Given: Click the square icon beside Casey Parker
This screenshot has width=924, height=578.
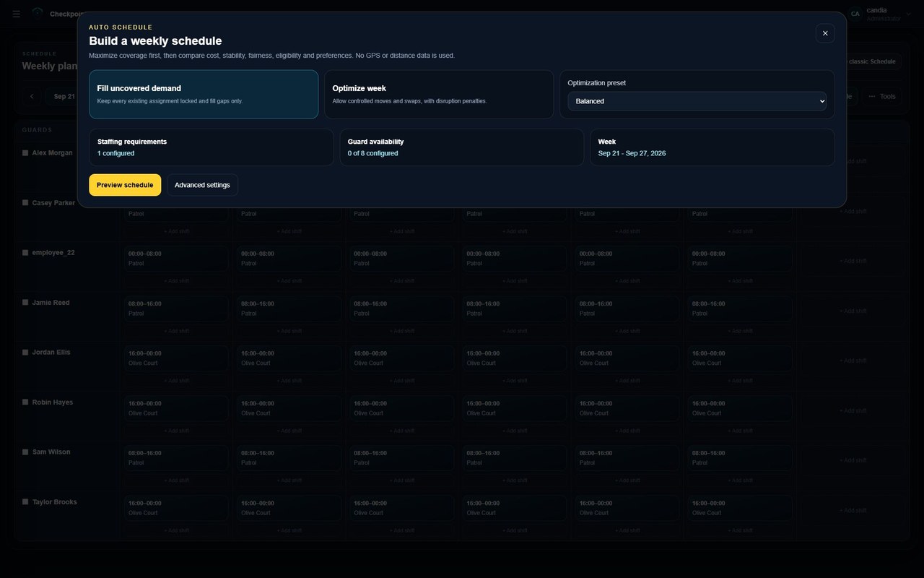Looking at the screenshot, I should point(25,203).
